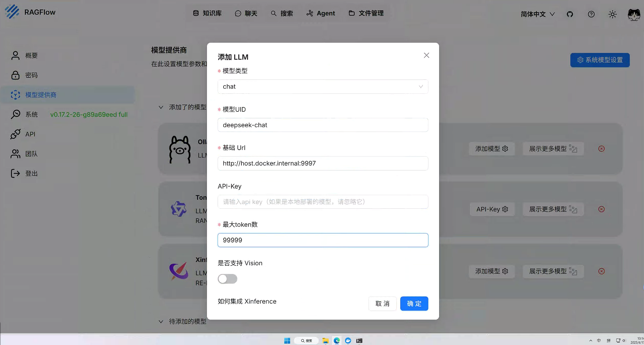Show hidden system tray icons
Viewport: 644px width, 345px height.
click(x=590, y=341)
